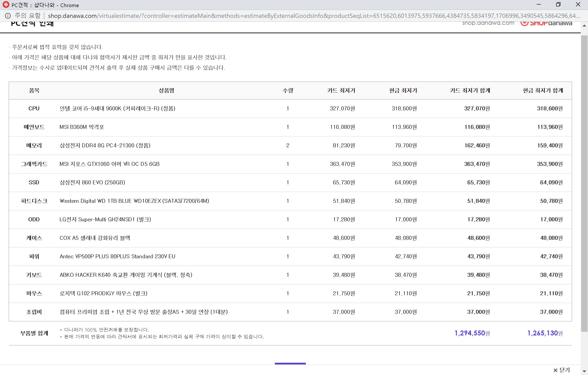
Task: Click the 메모리 row label
Action: [34, 146]
